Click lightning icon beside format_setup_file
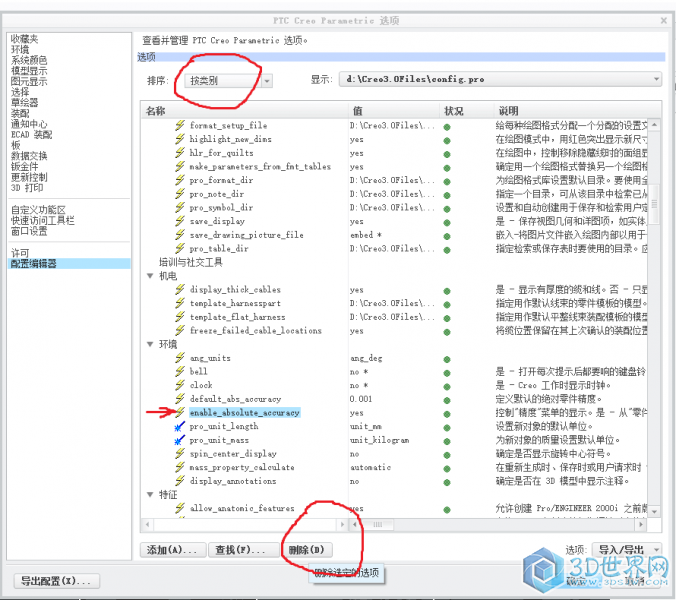Viewport: 676px width, 600px height. (x=180, y=125)
